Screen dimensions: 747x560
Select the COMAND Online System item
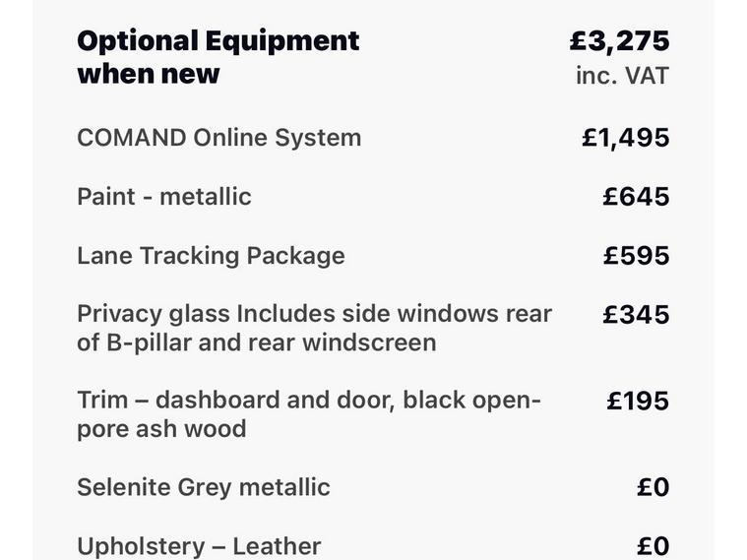coord(218,138)
